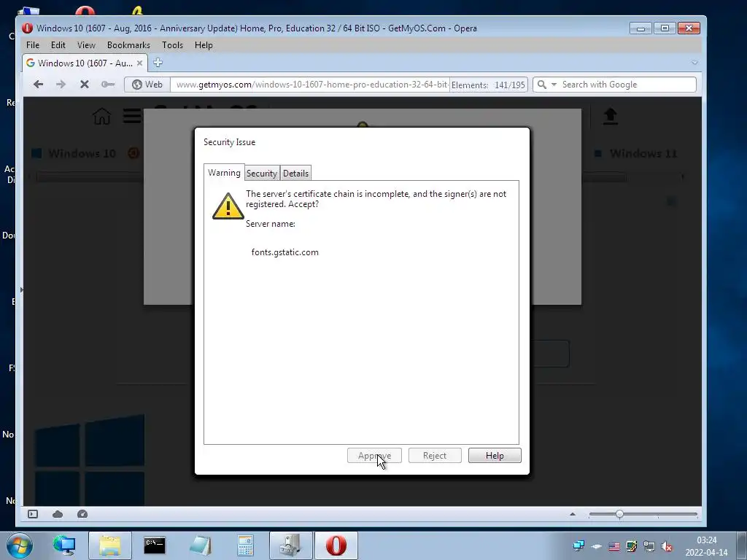
Task: Click the tray network monitors icon
Action: [578, 546]
